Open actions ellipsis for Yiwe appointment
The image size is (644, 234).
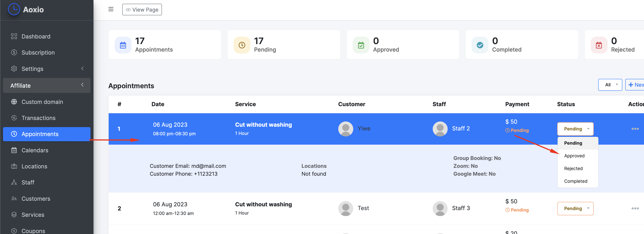click(635, 129)
